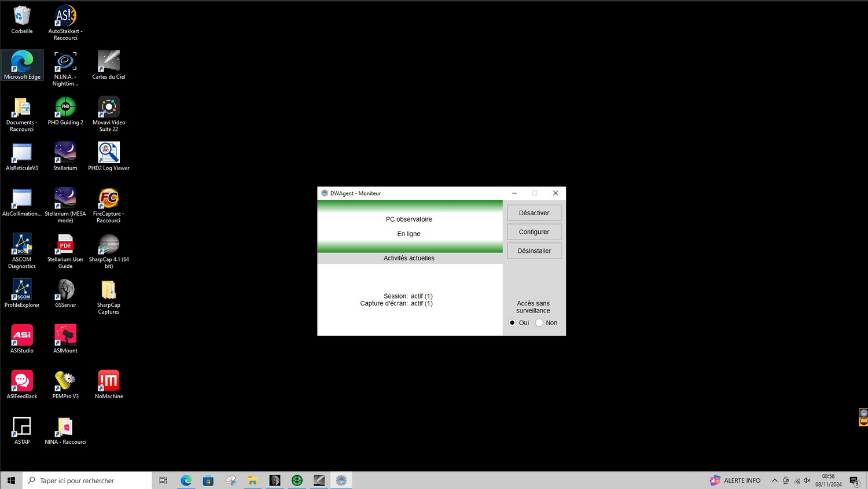Open Microsoft Edge in the taskbar

click(186, 480)
